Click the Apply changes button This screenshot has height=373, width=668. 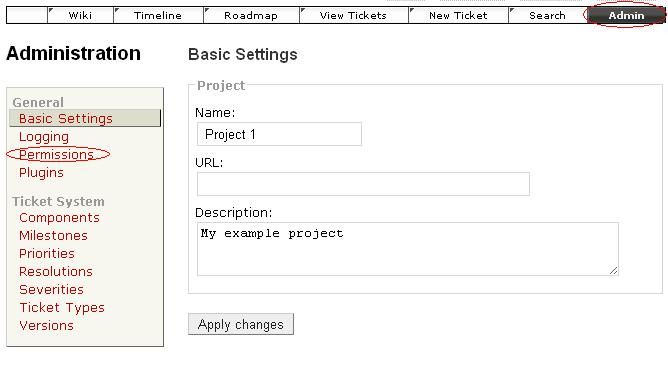(241, 324)
